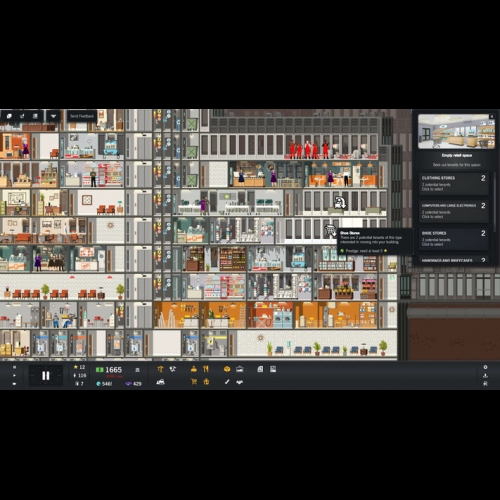
Task: Select the paint brush decoration tool
Action: pos(227,382)
